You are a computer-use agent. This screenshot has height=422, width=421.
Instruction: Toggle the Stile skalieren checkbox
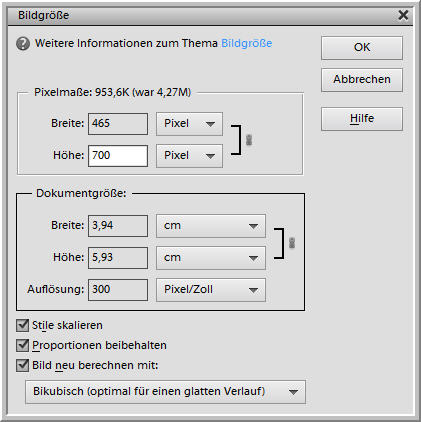point(22,325)
